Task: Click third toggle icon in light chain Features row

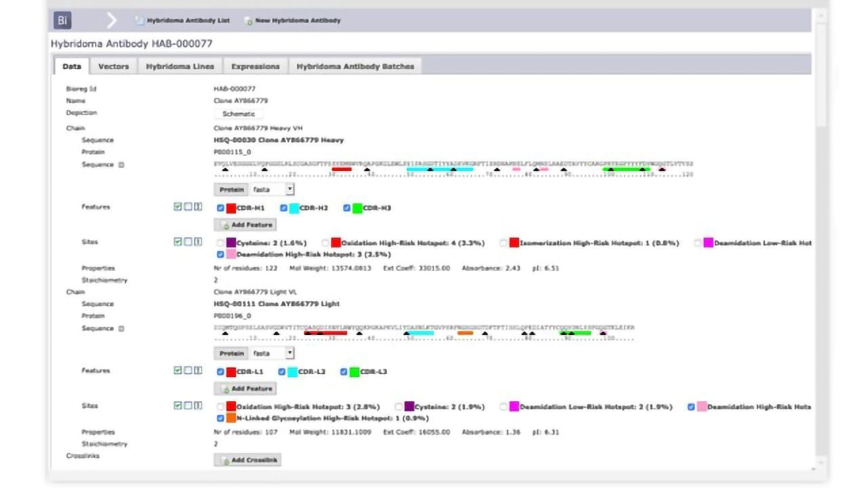Action: pyautogui.click(x=198, y=371)
